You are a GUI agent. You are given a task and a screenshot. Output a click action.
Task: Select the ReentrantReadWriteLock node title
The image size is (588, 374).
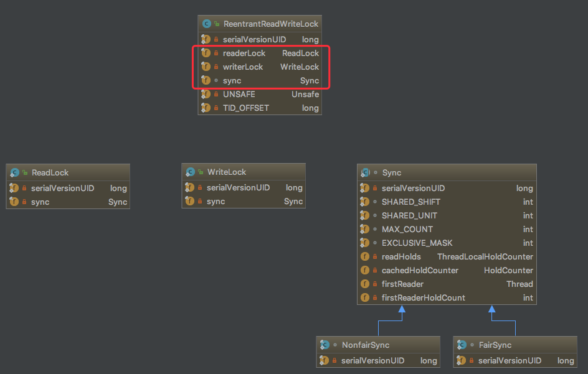tap(271, 24)
